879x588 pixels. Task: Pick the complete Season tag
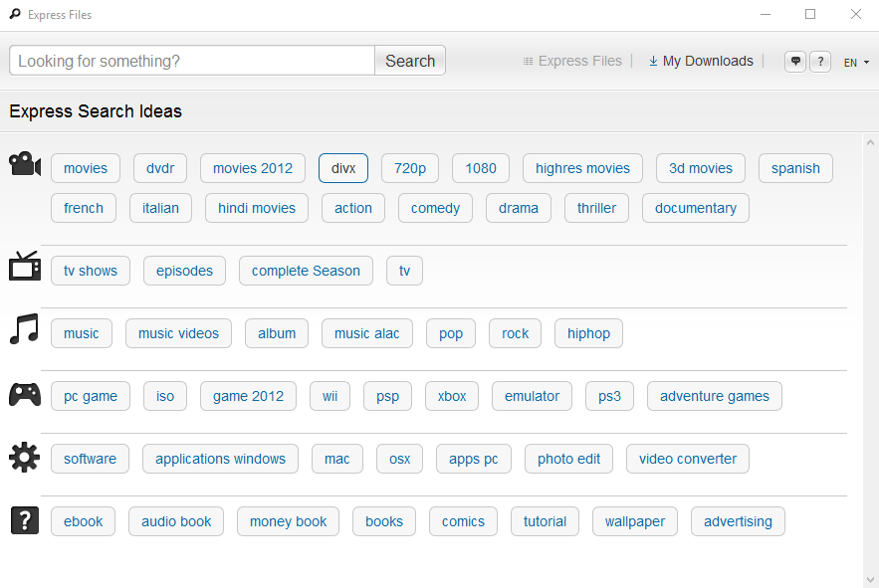point(306,271)
